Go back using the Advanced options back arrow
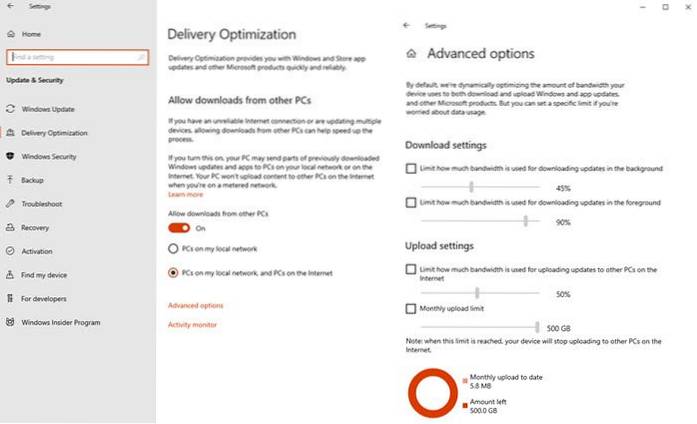Viewport: 697px width, 424px height. click(x=406, y=24)
